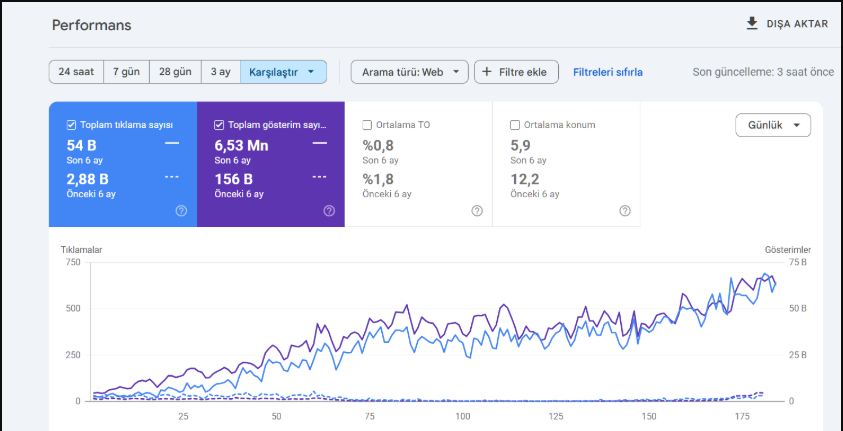Click dashed line legend in impressions card
The width and height of the screenshot is (843, 431).
[x=320, y=177]
